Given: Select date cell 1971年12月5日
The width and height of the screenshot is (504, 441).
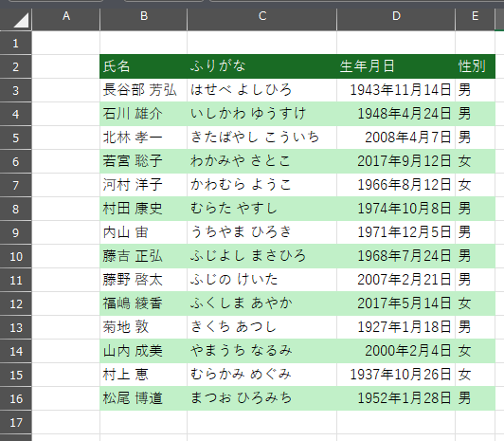Looking at the screenshot, I should [396, 232].
